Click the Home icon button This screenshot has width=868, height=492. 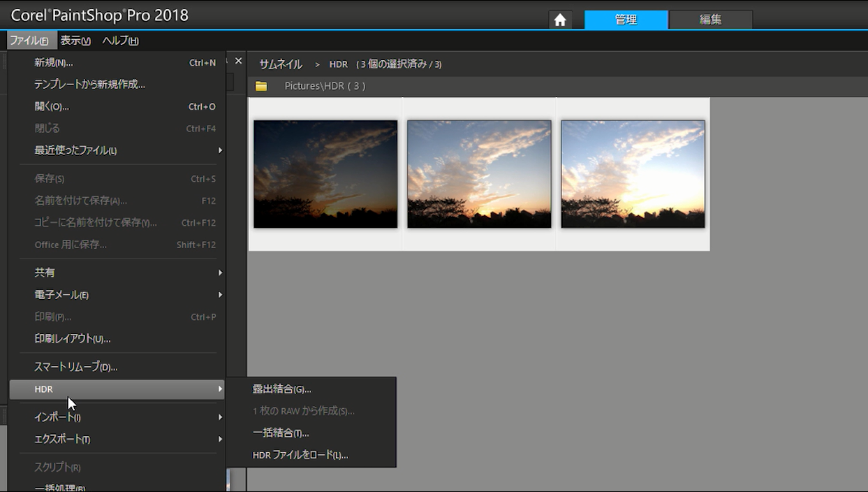click(560, 20)
